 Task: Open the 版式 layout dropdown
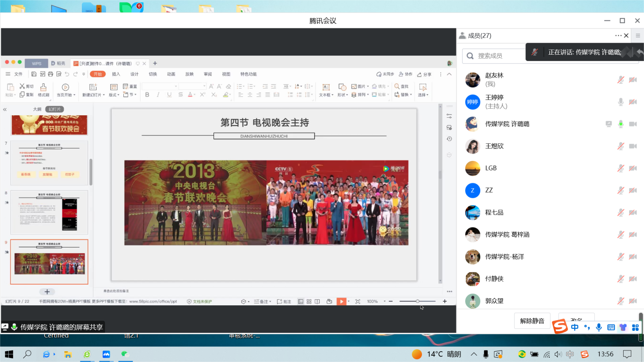tap(114, 95)
